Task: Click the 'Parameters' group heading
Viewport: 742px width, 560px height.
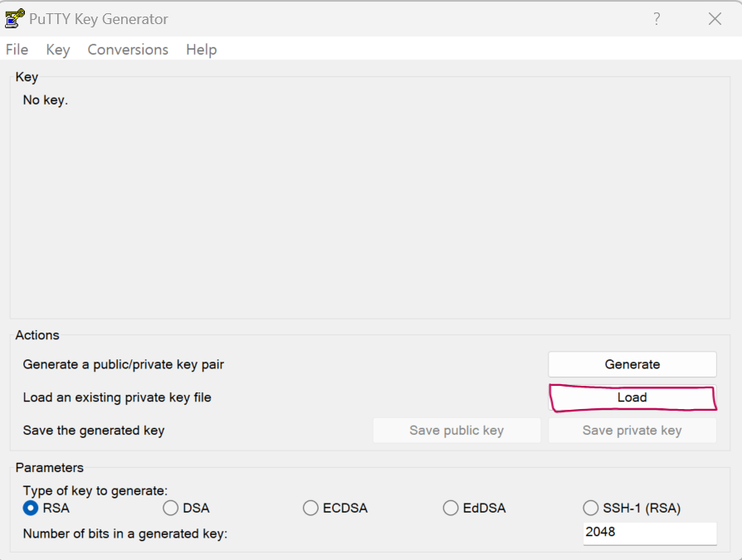Action: coord(49,468)
